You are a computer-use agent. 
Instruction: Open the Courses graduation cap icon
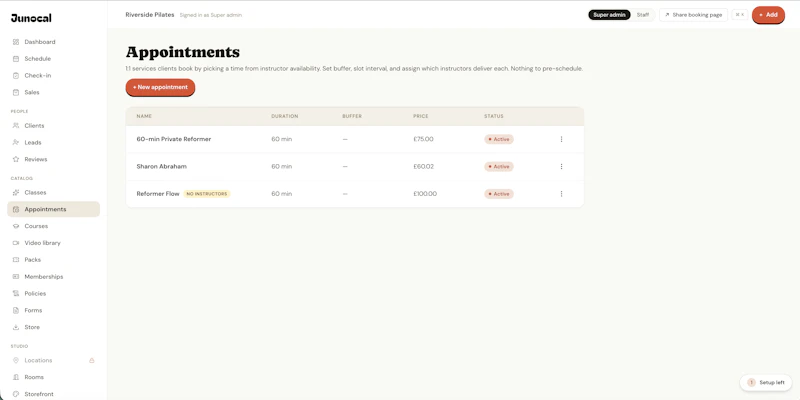click(16, 226)
